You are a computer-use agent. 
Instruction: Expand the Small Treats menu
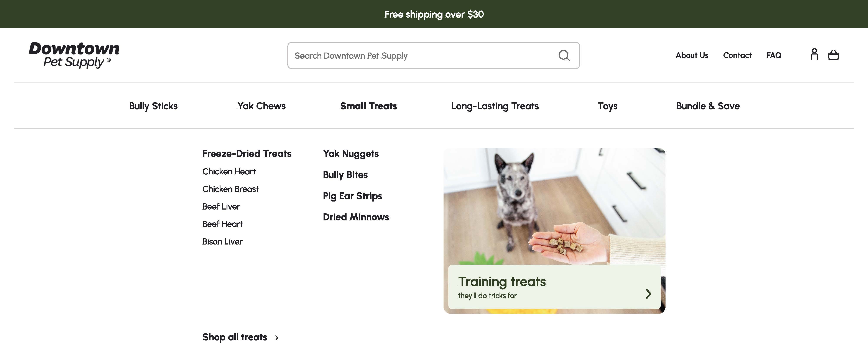pyautogui.click(x=368, y=106)
